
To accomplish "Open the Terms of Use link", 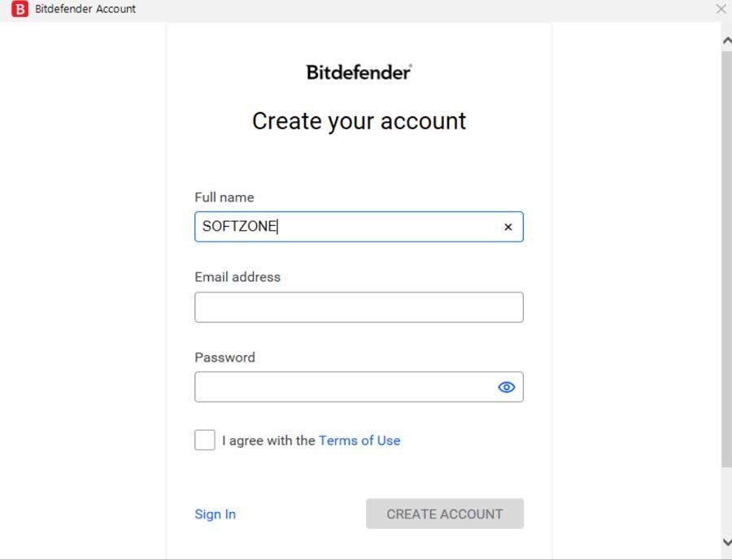I will (359, 441).
